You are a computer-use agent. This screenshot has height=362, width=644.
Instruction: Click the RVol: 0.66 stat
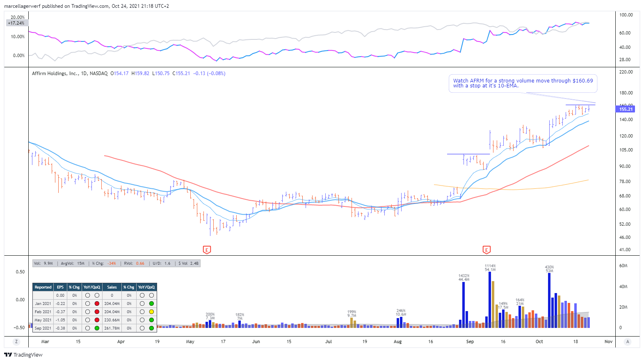click(x=135, y=263)
